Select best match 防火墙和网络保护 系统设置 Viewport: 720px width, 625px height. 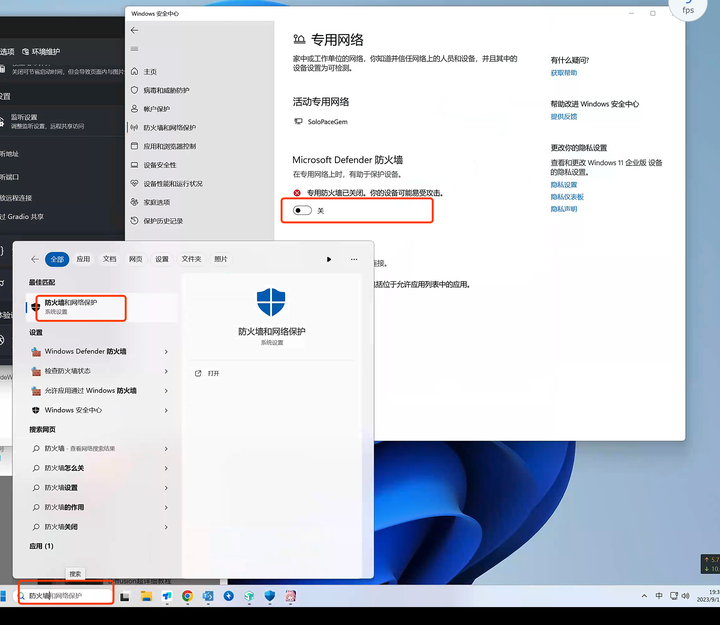101,307
